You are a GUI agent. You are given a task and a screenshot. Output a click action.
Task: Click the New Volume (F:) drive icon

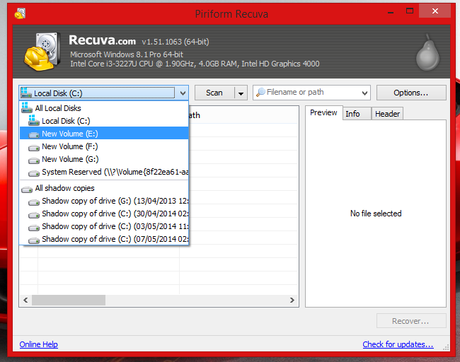point(34,147)
